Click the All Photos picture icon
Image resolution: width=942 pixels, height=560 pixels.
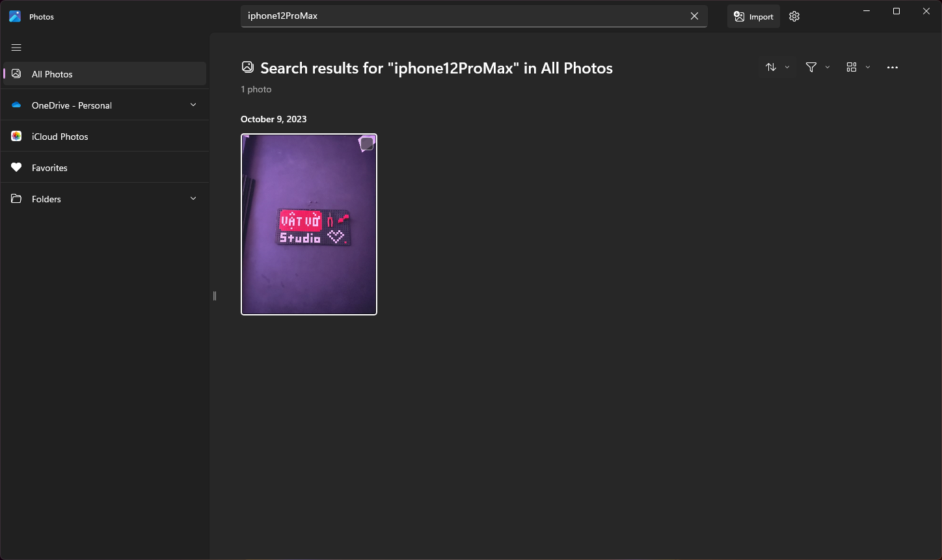click(x=16, y=74)
